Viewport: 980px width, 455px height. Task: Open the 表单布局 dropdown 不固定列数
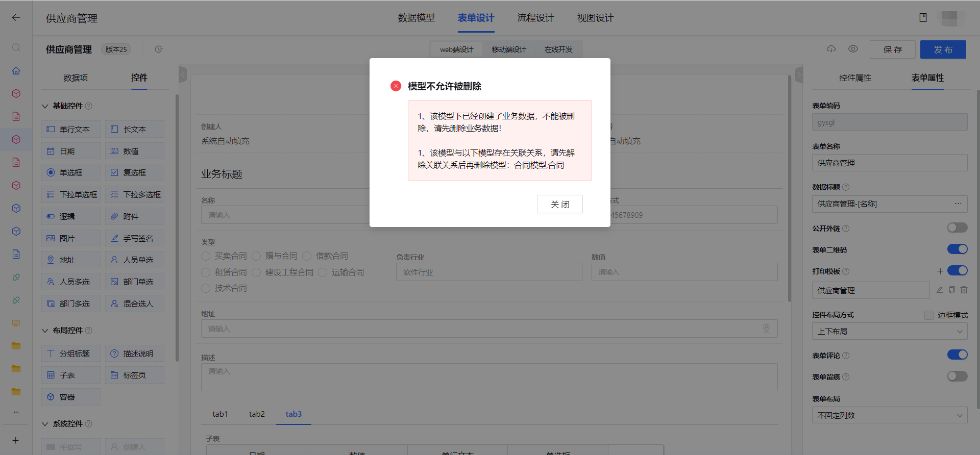[890, 415]
